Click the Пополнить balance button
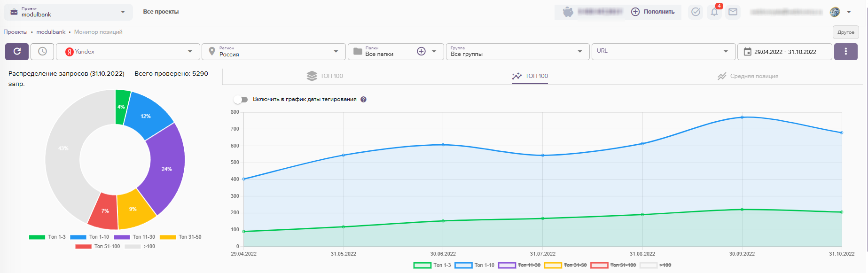This screenshot has height=273, width=868. 653,12
